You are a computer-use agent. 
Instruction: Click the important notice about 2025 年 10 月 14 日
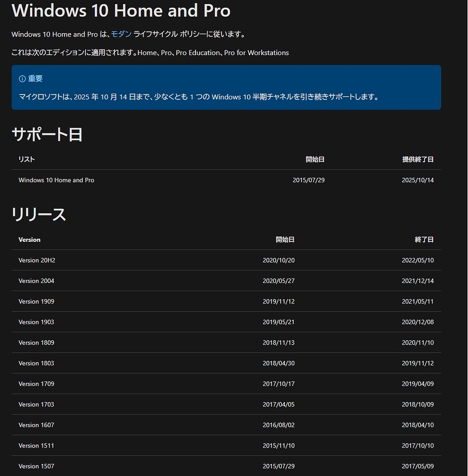199,97
